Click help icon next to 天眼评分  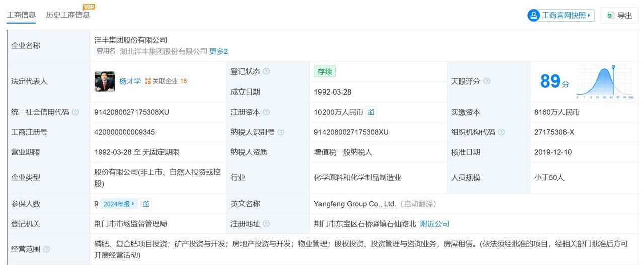(x=487, y=81)
